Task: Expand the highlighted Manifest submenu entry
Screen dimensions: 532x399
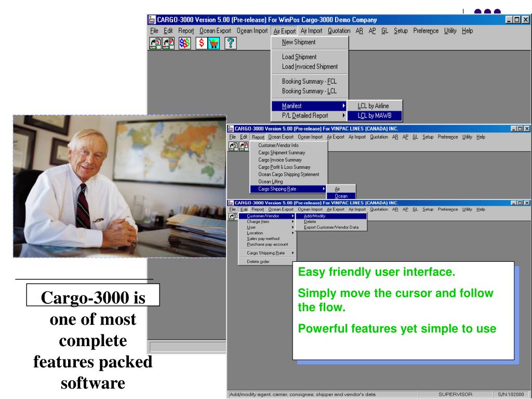Action: coord(309,106)
